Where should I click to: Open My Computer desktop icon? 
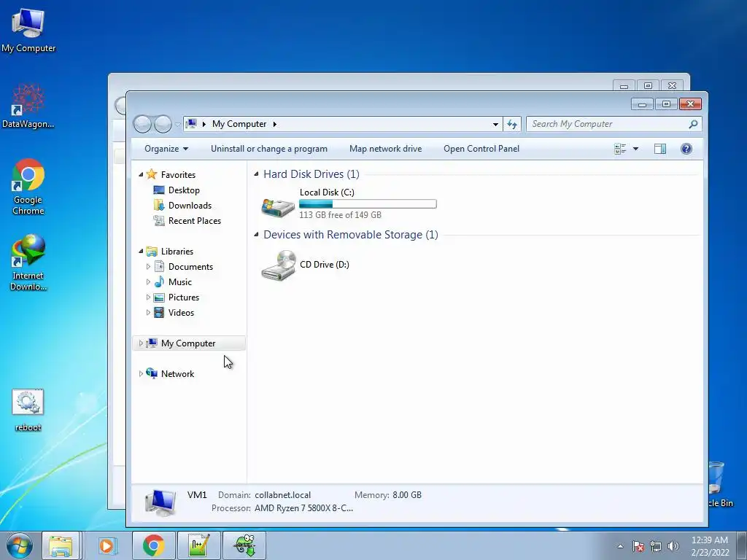point(28,29)
